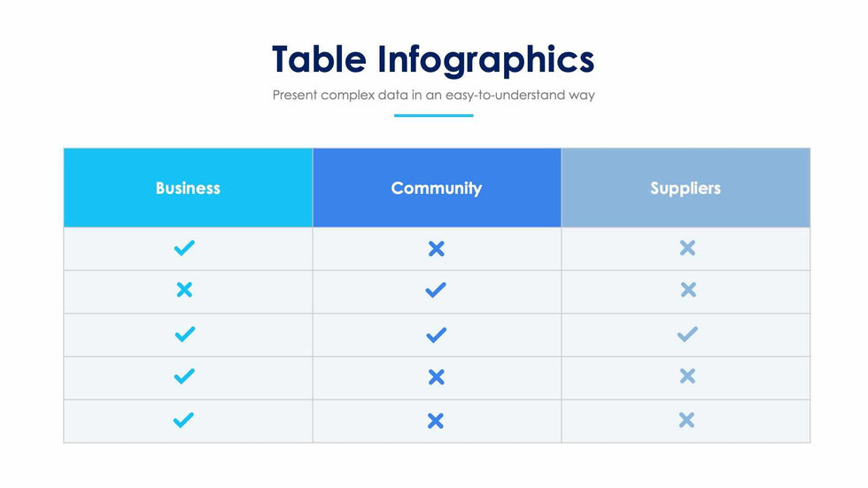Click the Business column first-row checkmark
Image resolution: width=868 pixels, height=488 pixels.
click(x=184, y=249)
